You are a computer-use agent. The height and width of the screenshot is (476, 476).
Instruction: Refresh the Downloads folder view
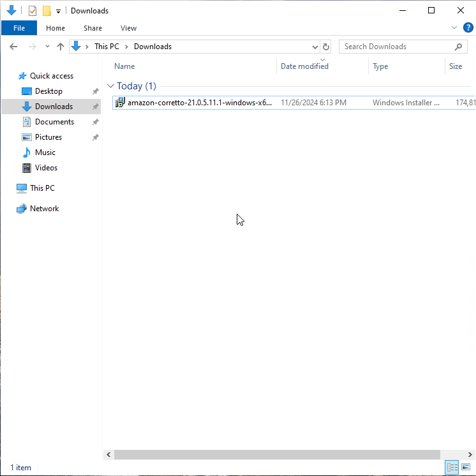tap(326, 47)
